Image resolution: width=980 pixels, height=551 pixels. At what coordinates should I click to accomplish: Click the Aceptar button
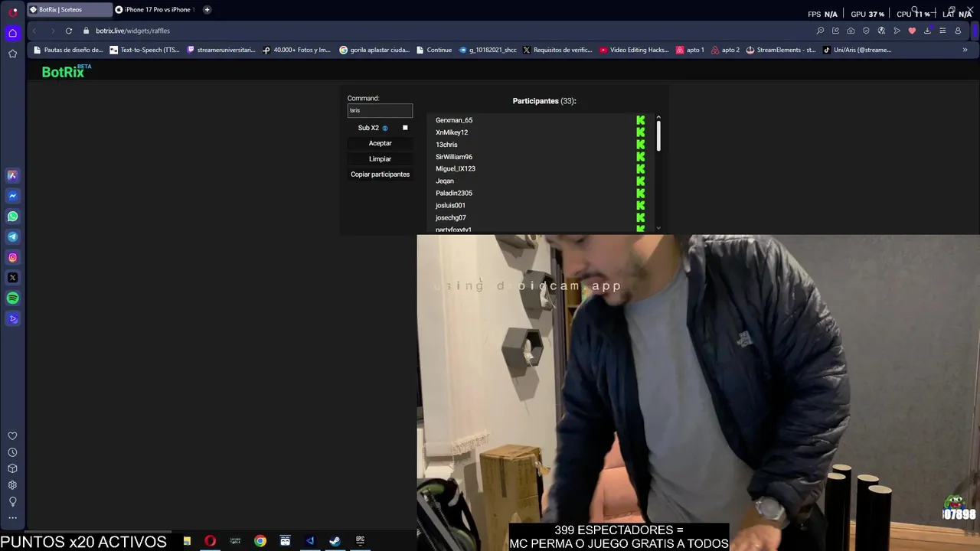coord(380,143)
